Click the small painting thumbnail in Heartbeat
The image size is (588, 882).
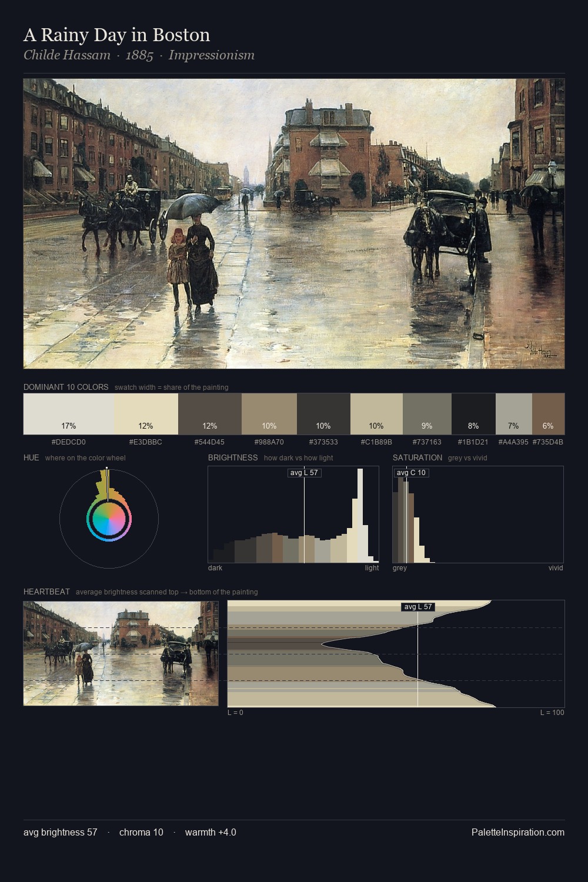121,653
